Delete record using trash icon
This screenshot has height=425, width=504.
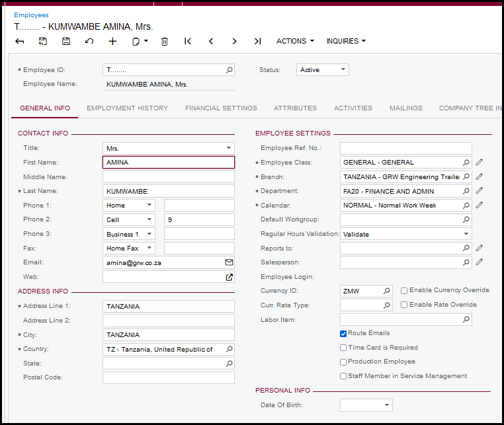tap(165, 41)
